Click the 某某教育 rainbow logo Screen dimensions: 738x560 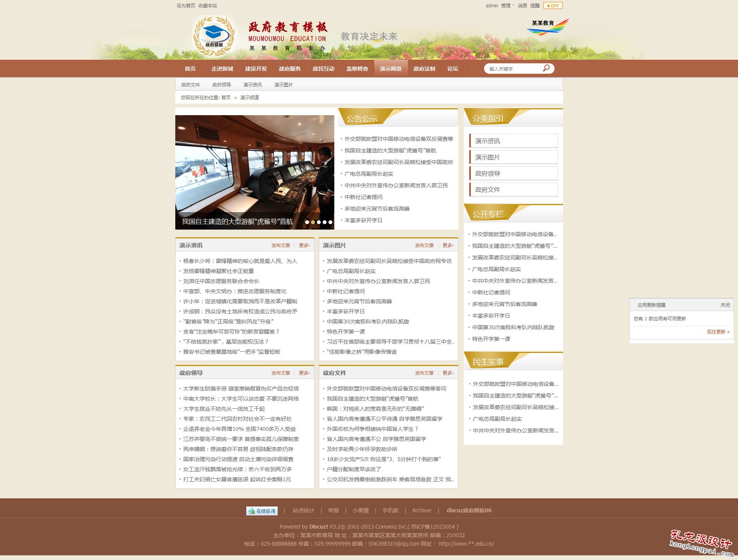548,27
